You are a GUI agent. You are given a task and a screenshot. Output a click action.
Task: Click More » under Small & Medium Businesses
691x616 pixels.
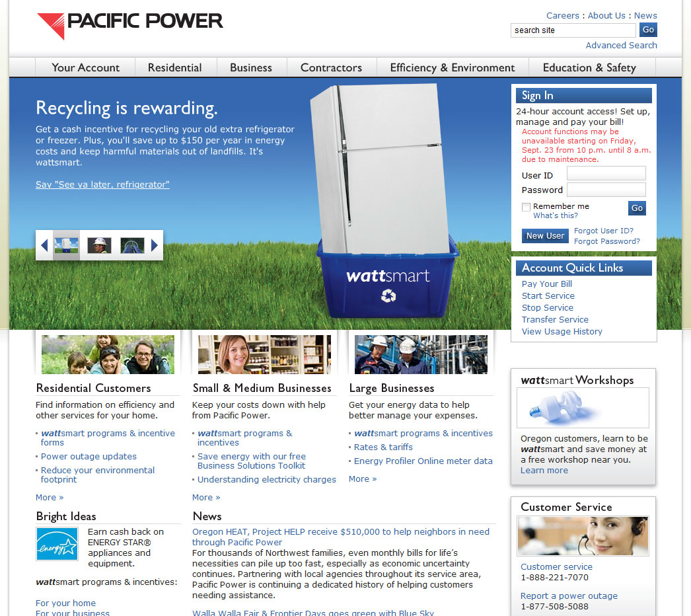[x=206, y=498]
